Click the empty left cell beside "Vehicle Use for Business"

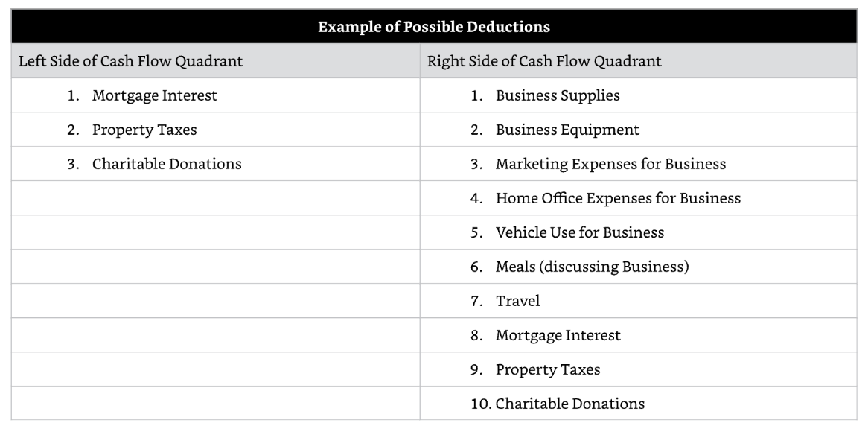[x=215, y=232]
